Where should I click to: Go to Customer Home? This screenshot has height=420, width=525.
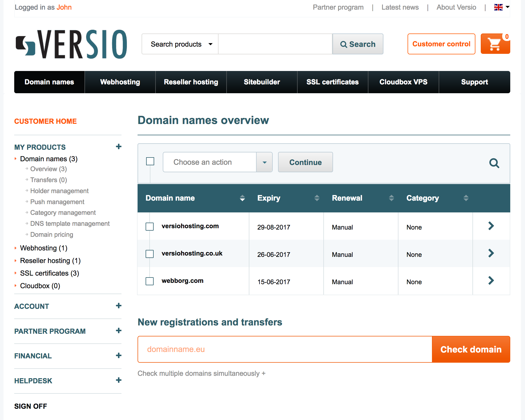click(x=45, y=121)
